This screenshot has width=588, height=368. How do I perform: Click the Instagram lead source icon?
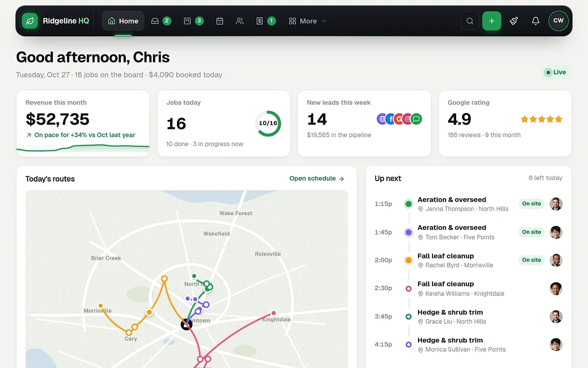pyautogui.click(x=408, y=119)
